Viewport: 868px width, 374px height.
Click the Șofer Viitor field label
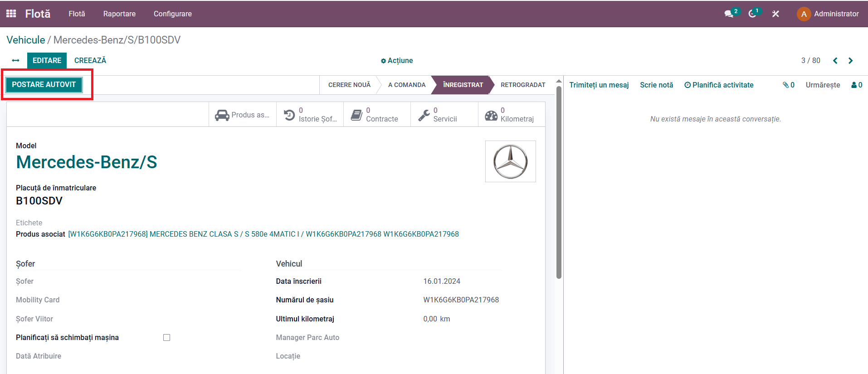[x=34, y=319]
